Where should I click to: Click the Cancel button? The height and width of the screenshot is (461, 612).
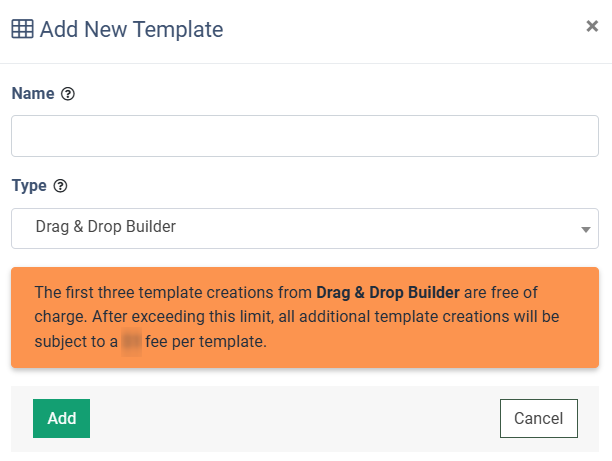point(539,418)
